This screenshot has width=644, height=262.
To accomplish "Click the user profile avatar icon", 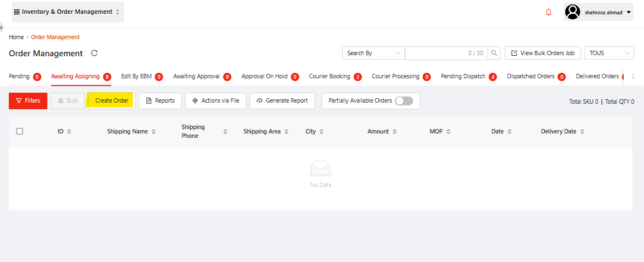I will 573,12.
